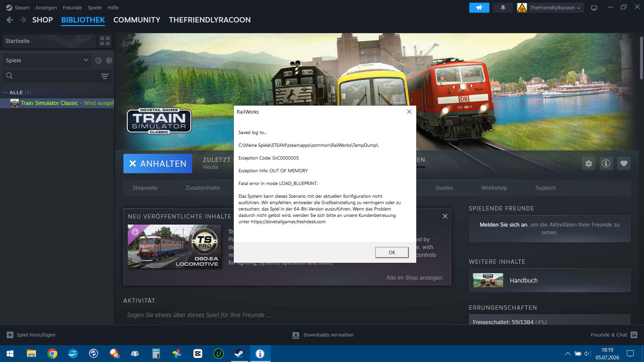Show game info icon
644x362 pixels.
coord(606,164)
